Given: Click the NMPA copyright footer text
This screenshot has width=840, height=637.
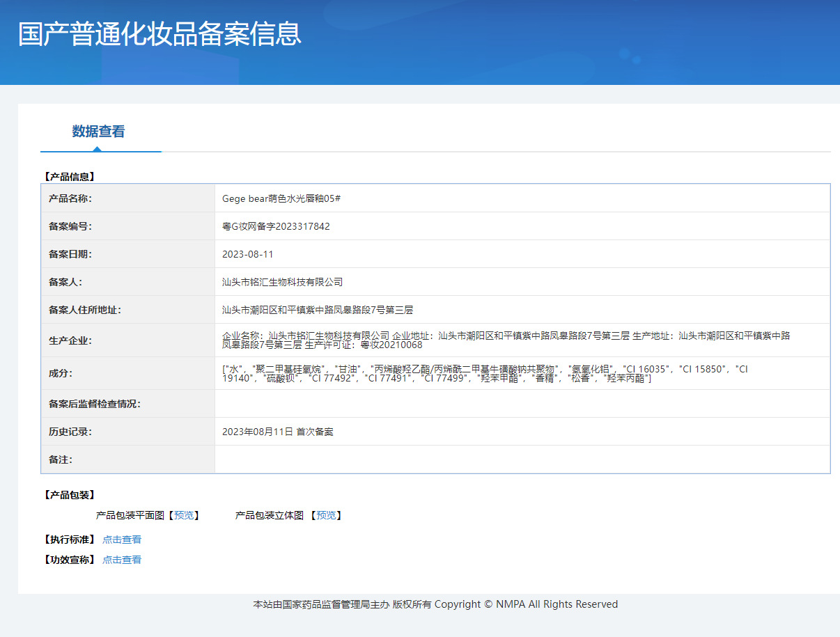Looking at the screenshot, I should click(x=435, y=604).
